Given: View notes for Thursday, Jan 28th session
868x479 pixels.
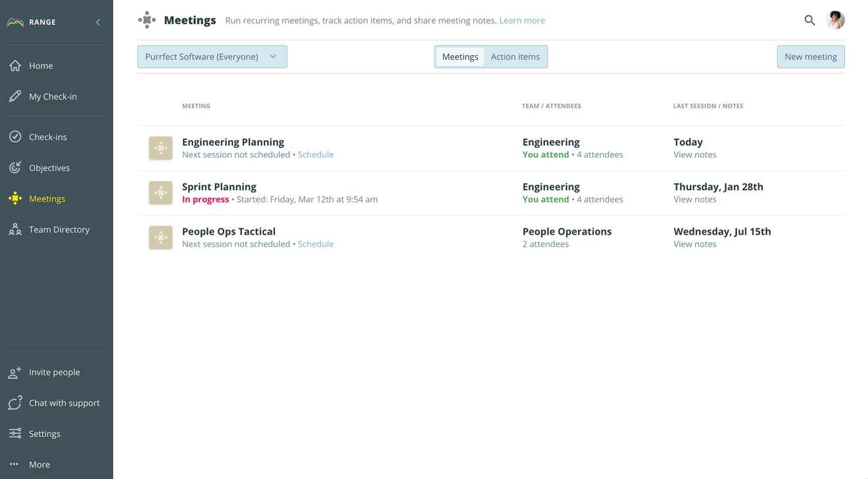Looking at the screenshot, I should 695,199.
